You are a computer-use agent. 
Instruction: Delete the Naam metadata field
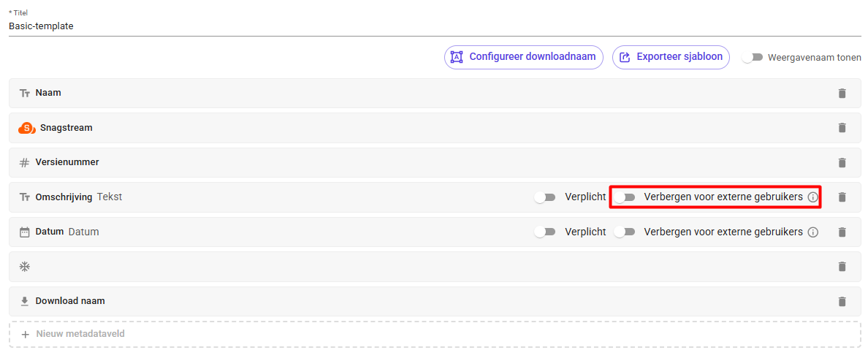pos(842,93)
